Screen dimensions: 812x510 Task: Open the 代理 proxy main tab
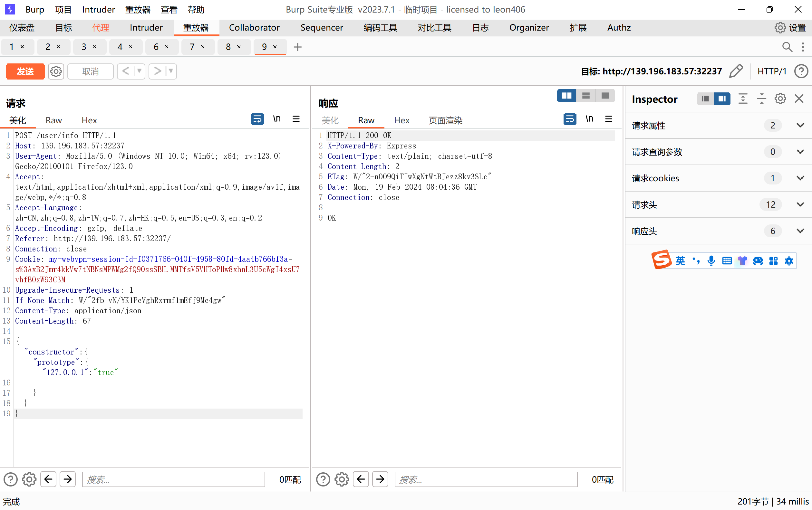[x=101, y=28]
